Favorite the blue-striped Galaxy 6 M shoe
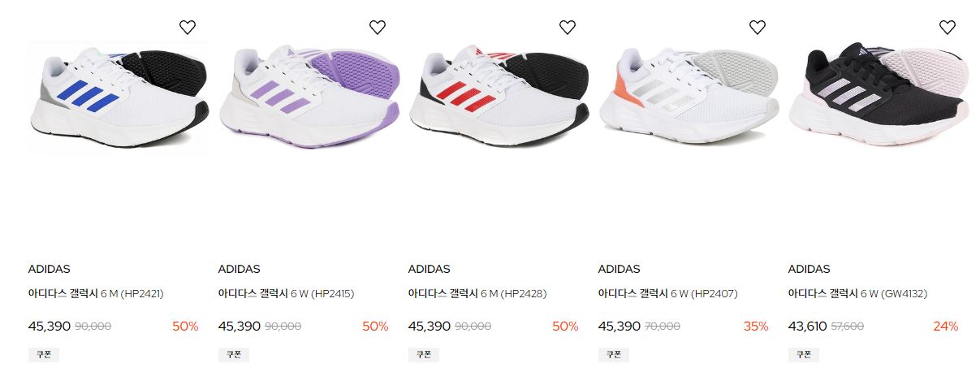Viewport: 980px width, 385px height. [188, 27]
